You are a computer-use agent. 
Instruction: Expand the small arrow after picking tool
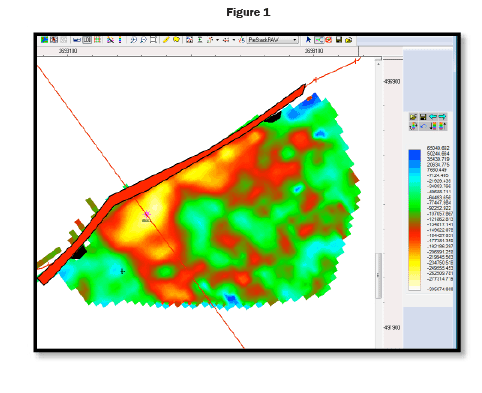click(217, 40)
